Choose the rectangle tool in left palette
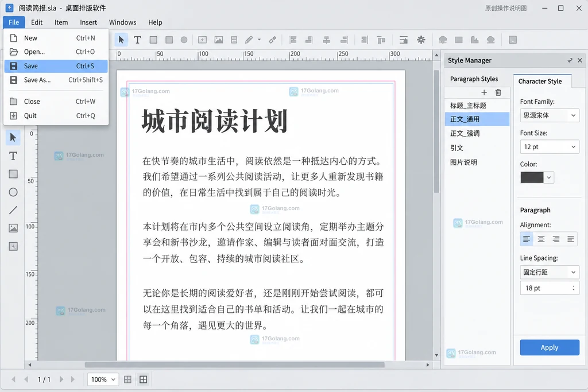The height and width of the screenshot is (392, 588). click(x=13, y=174)
